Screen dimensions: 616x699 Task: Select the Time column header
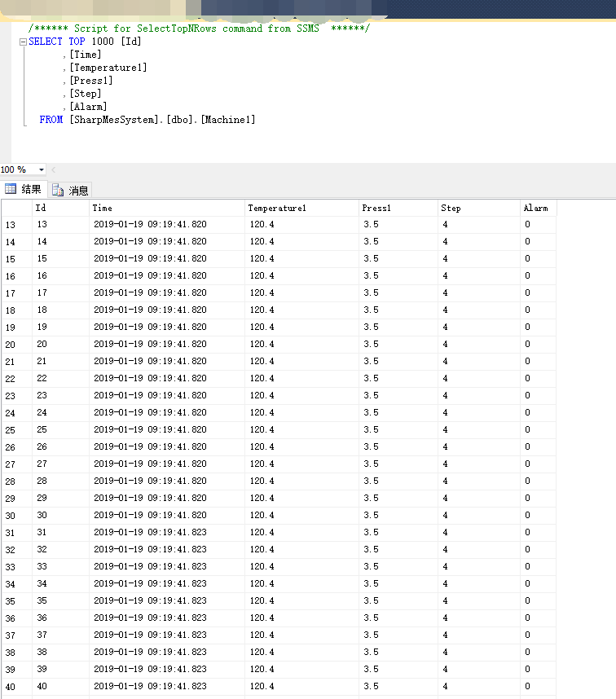click(x=167, y=209)
